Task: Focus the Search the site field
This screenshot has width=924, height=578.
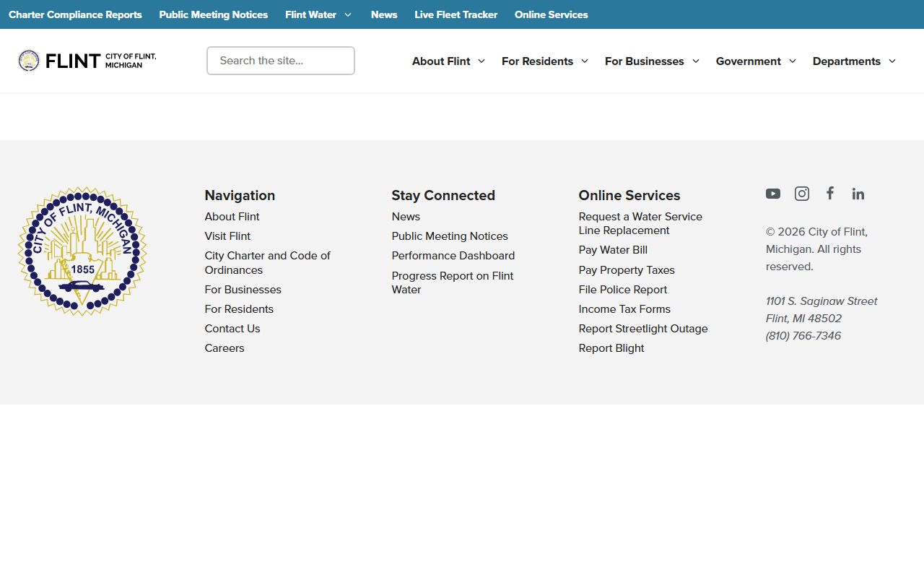Action: [x=281, y=61]
